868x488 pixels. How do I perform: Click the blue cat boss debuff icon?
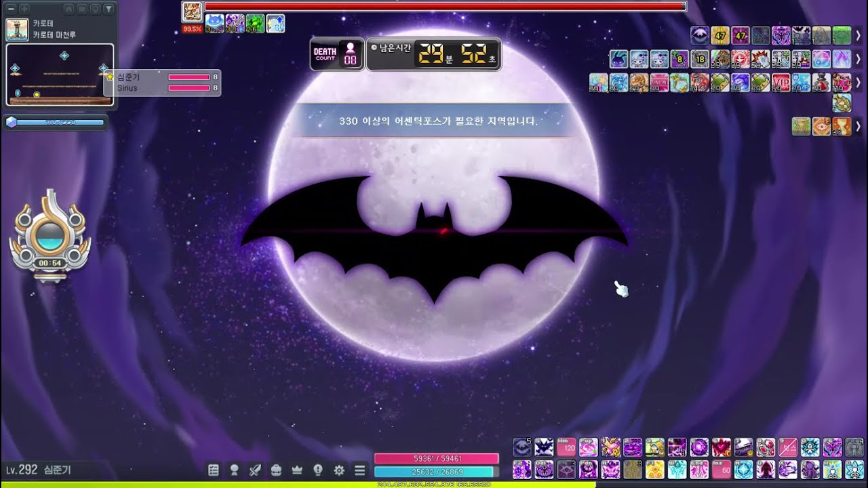[x=214, y=24]
